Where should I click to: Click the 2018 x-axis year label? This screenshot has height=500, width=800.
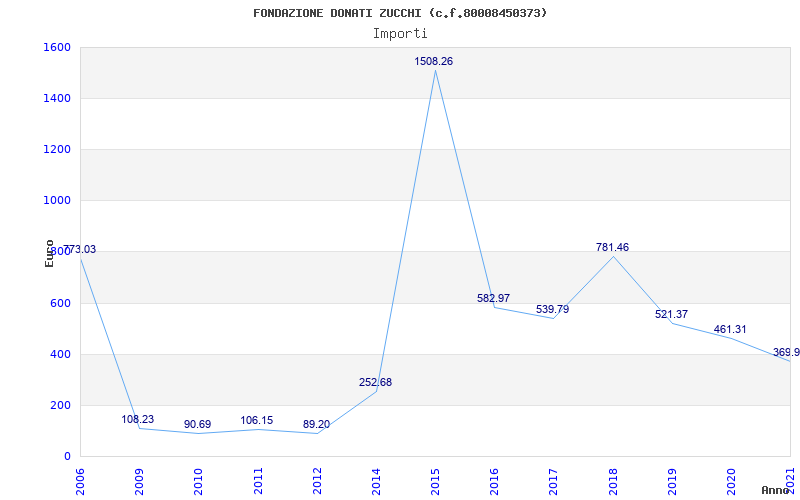click(x=613, y=481)
